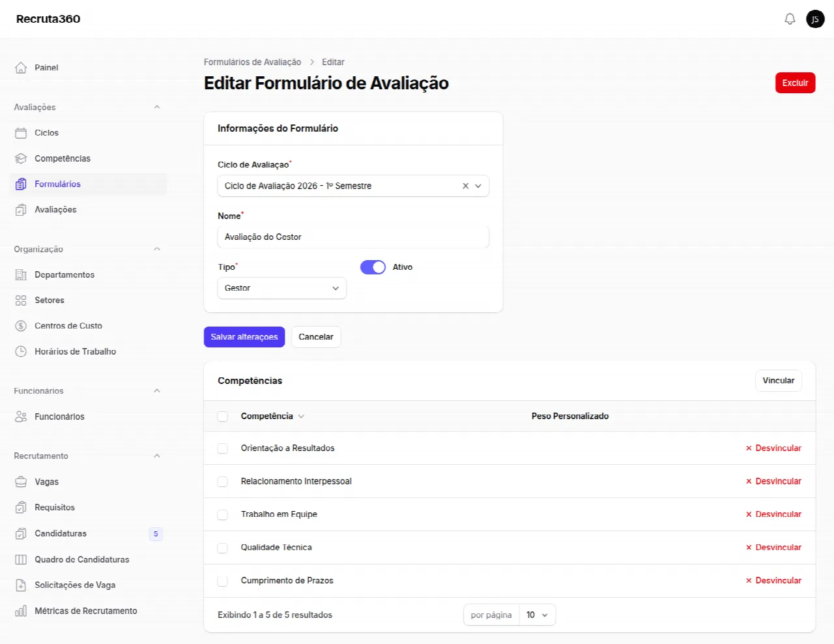Screen dimensions: 834x644
Task: Click the Ciclos calendar icon
Action: 21,133
